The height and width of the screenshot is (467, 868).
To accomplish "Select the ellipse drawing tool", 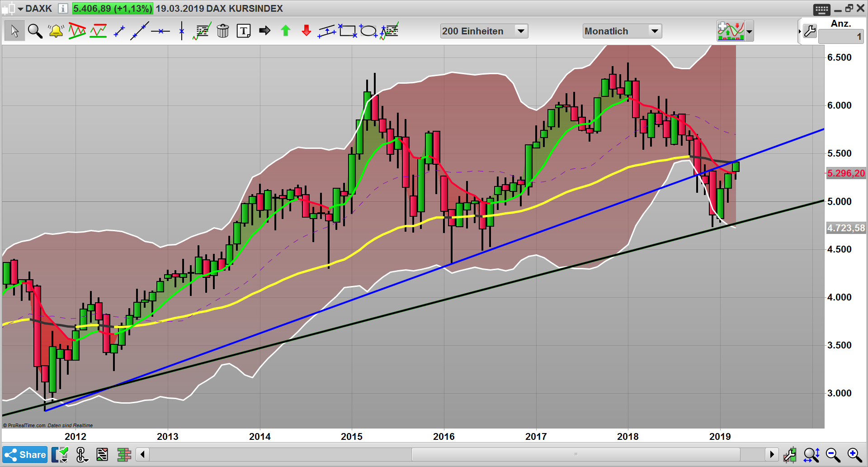I will pyautogui.click(x=368, y=31).
